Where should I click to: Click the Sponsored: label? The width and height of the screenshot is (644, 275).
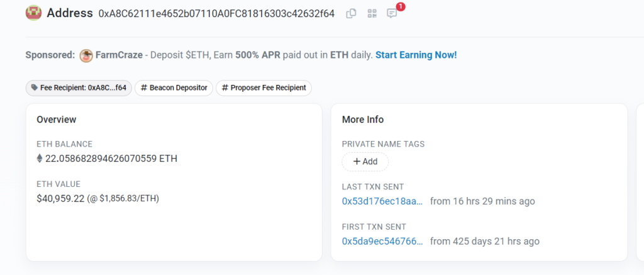(50, 55)
